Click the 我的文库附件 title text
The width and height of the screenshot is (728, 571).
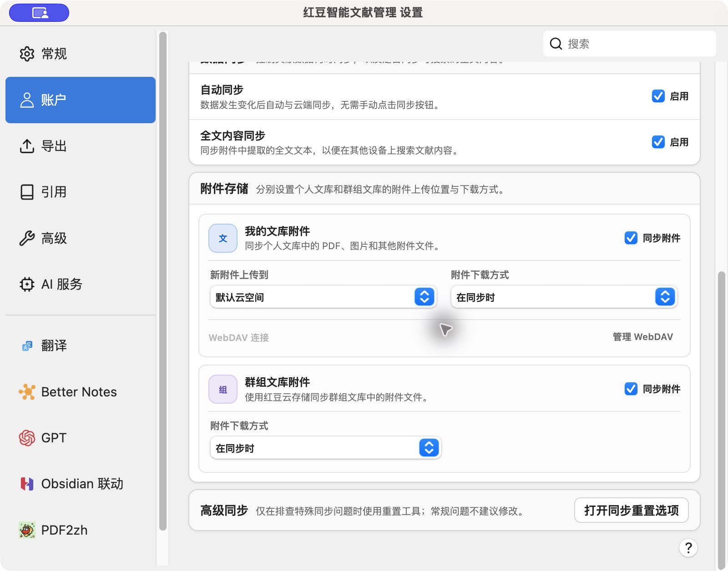click(x=278, y=231)
